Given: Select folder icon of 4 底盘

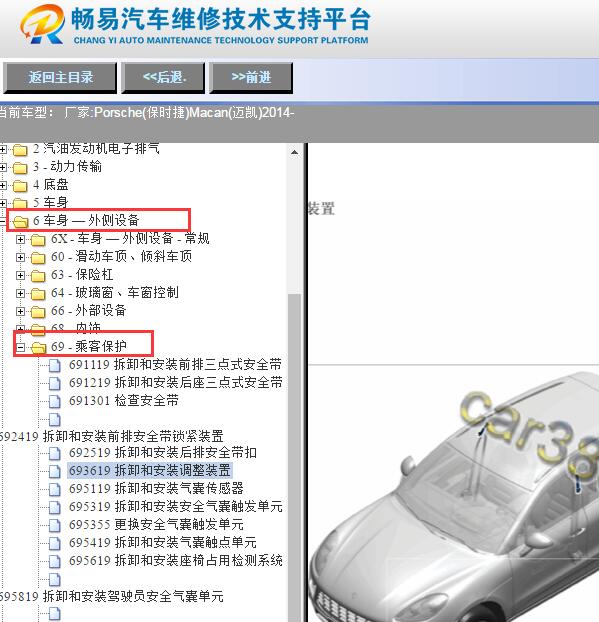Looking at the screenshot, I should pos(20,186).
